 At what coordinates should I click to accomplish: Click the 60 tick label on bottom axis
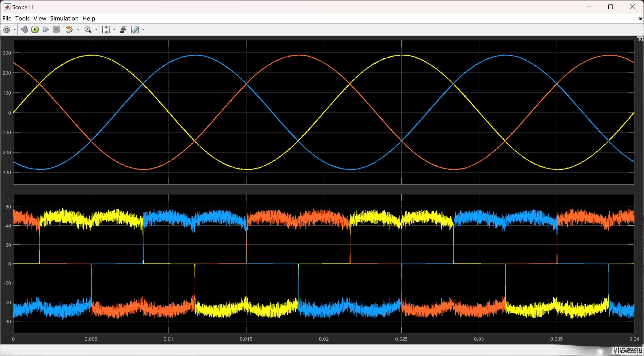[x=8, y=207]
